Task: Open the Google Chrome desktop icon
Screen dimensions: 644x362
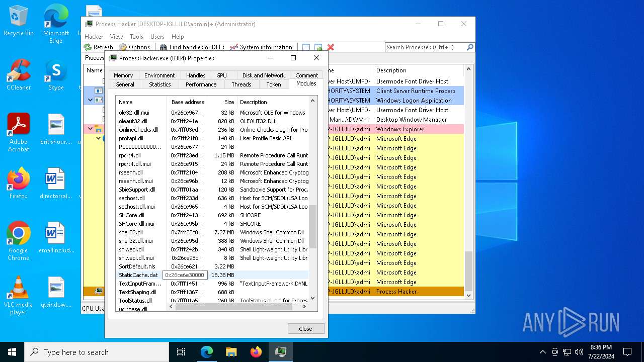Action: (18, 241)
